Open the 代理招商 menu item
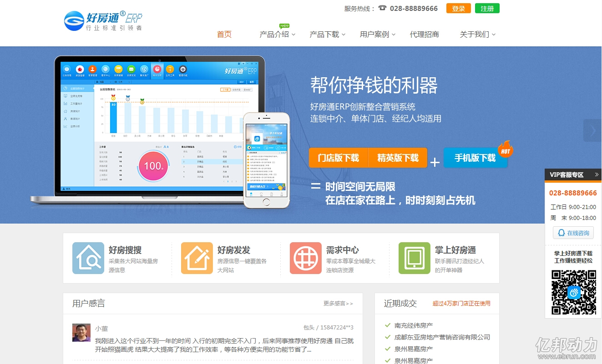 (x=425, y=34)
